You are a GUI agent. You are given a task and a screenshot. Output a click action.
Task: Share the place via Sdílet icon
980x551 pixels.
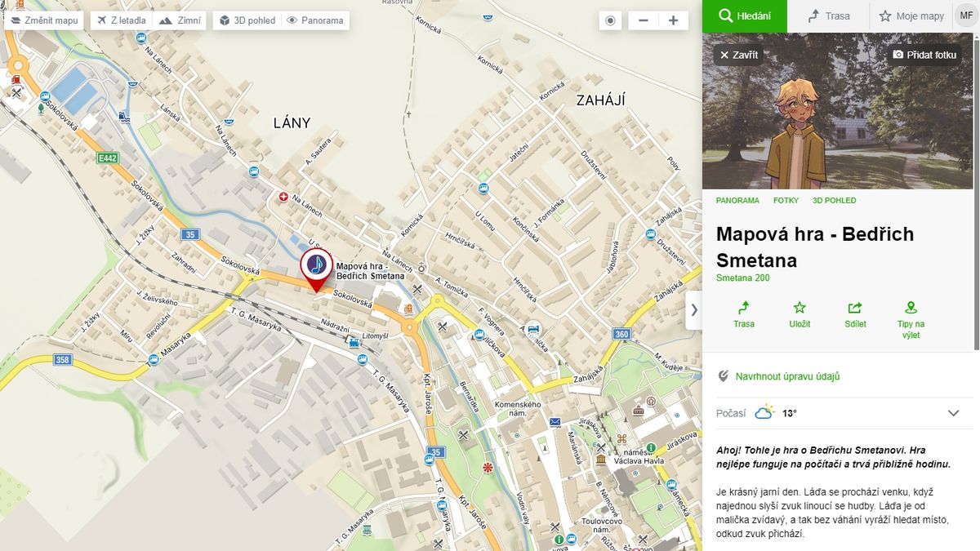pyautogui.click(x=855, y=314)
